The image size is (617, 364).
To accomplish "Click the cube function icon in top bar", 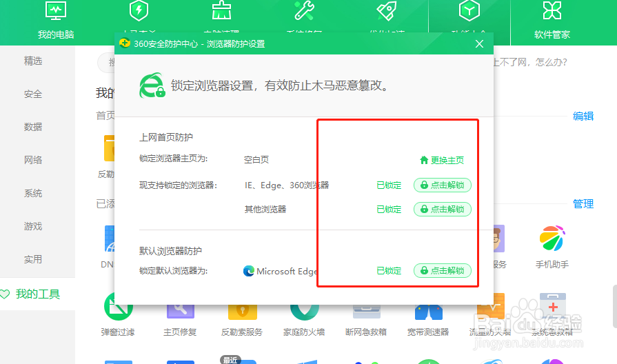I will [x=469, y=11].
